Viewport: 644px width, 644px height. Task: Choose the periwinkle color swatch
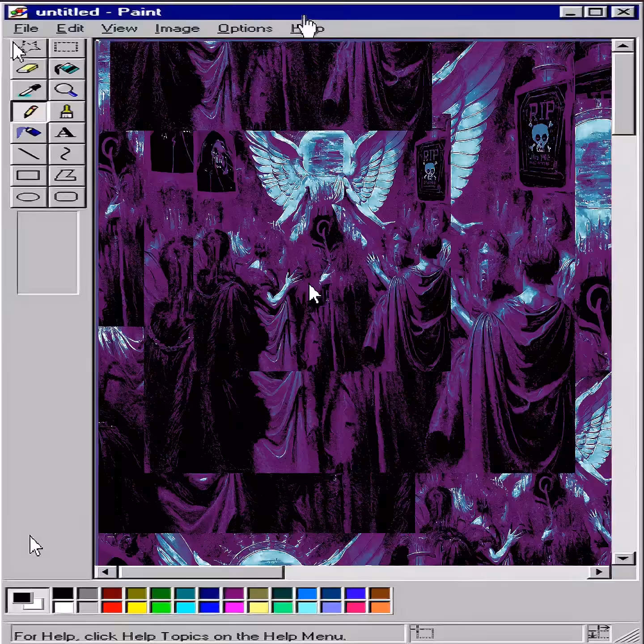(331, 607)
